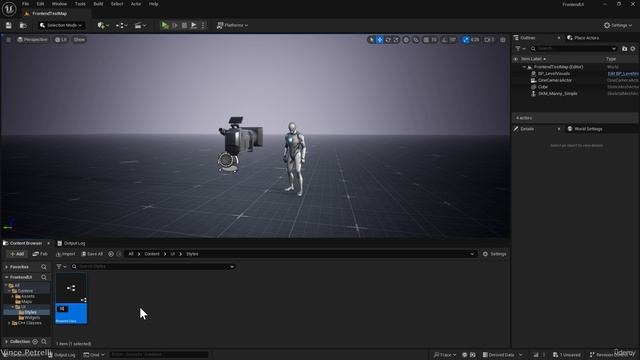Viewport: 640px width, 360px height.
Task: Open the Tools menu
Action: click(x=80, y=4)
